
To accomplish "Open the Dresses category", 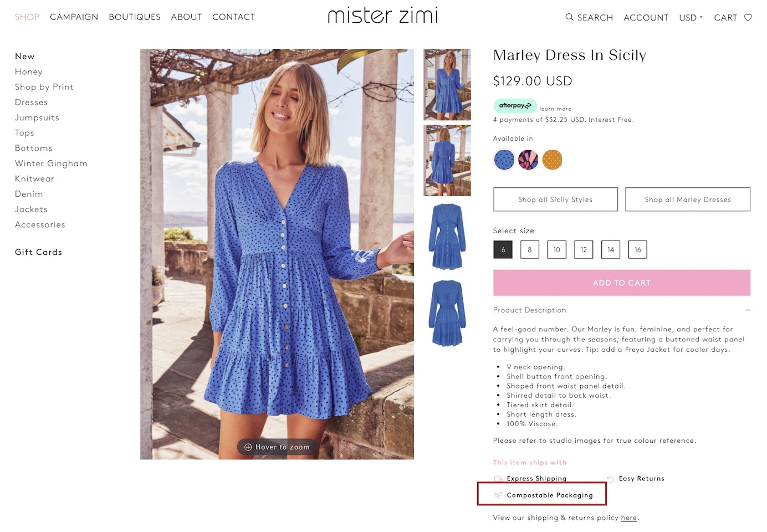I will click(32, 103).
